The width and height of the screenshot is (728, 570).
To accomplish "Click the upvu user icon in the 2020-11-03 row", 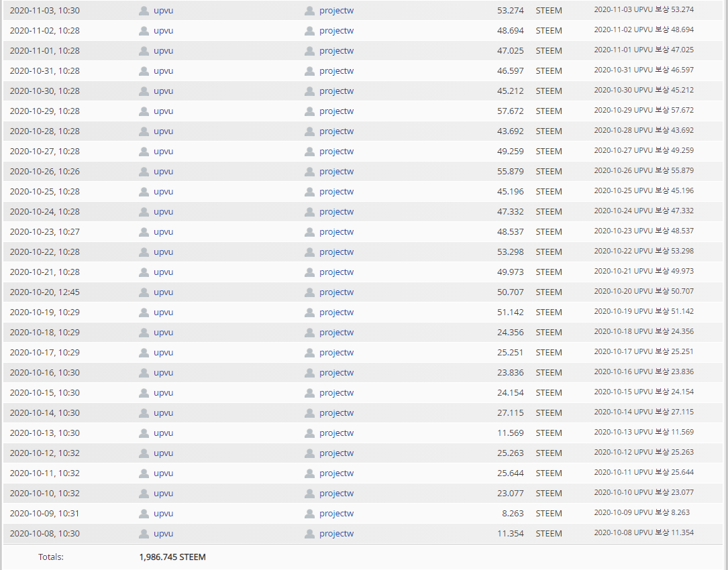I will pos(144,11).
